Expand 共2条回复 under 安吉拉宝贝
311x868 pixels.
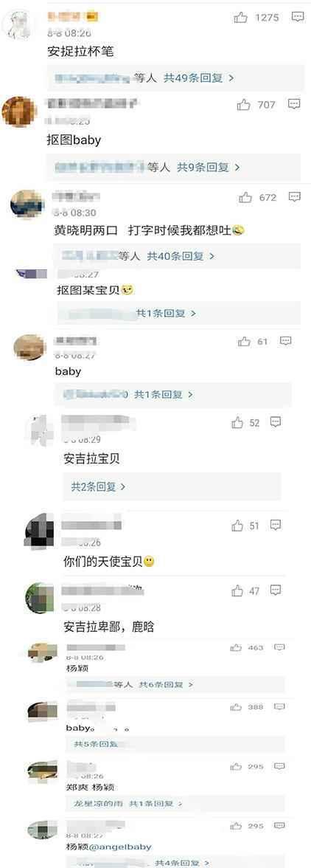tap(98, 486)
